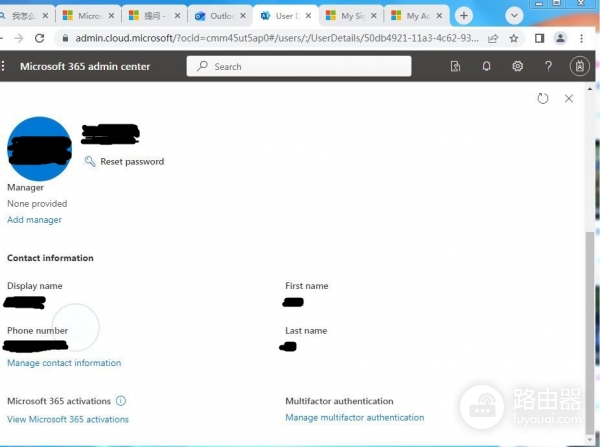This screenshot has height=447, width=600.
Task: Open the help question mark
Action: 548,66
